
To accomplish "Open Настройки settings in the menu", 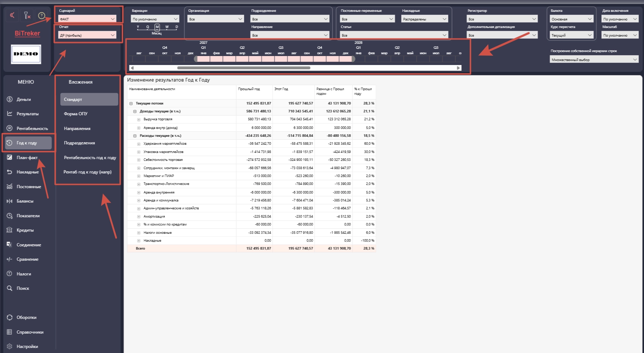I will (x=27, y=347).
